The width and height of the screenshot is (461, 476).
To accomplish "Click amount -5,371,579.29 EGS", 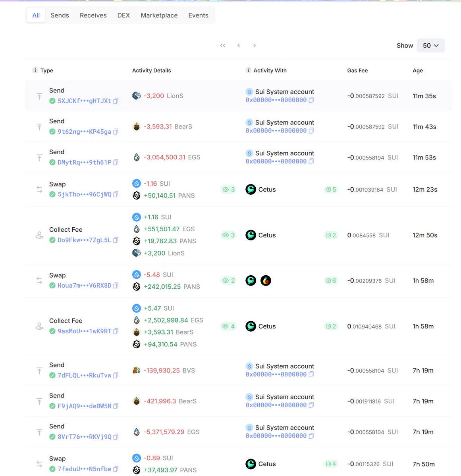I will [x=172, y=432].
